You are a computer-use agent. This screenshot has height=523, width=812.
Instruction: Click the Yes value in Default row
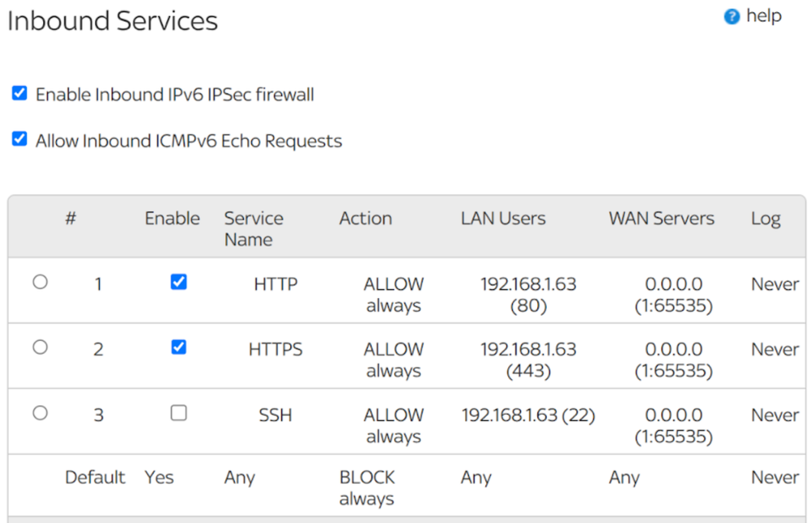(159, 477)
